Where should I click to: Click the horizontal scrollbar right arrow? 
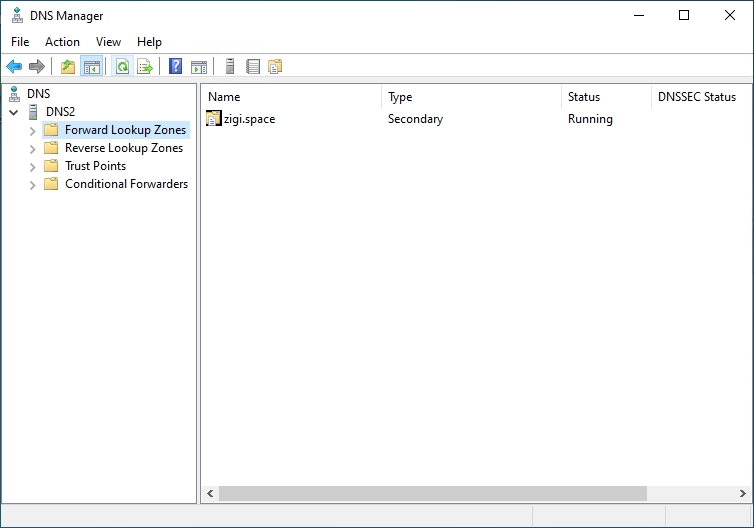[742, 493]
